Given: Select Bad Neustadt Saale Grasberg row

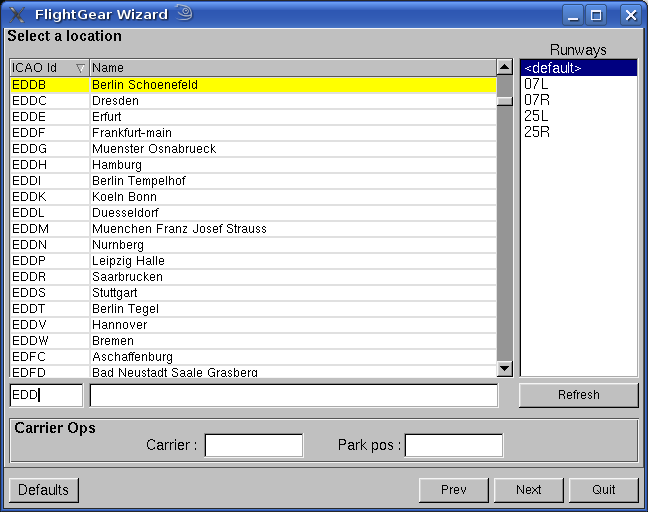Looking at the screenshot, I should (253, 371).
